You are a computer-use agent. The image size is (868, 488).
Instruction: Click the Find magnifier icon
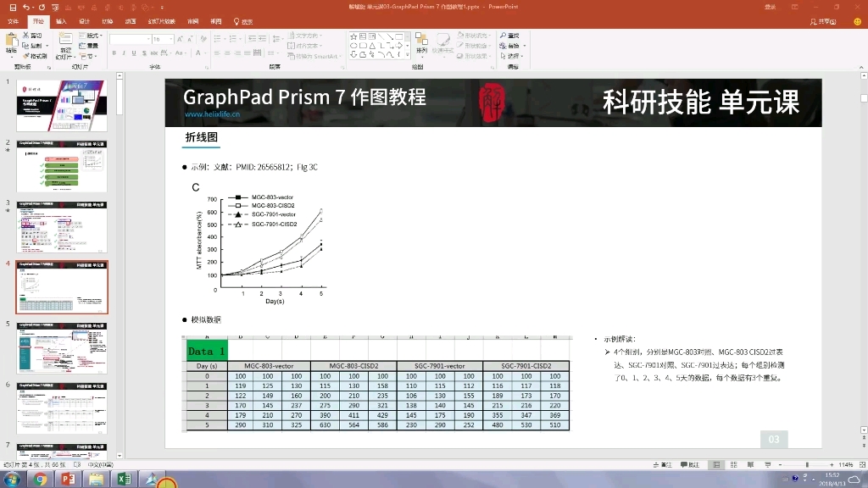pos(503,36)
